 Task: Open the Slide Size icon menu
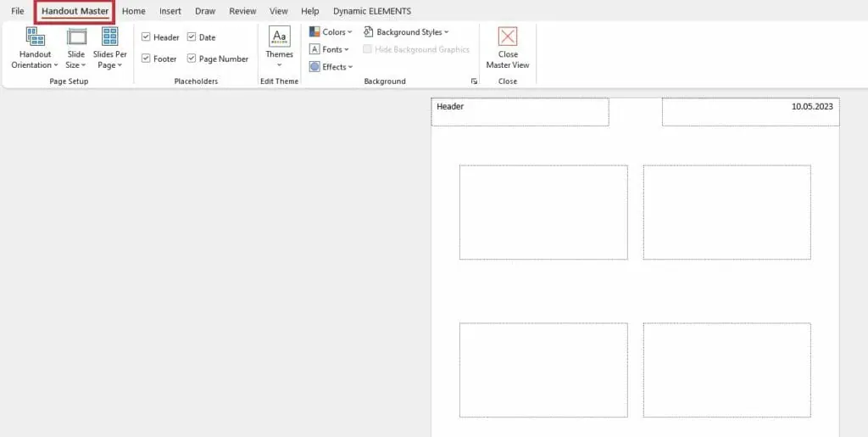pyautogui.click(x=76, y=36)
